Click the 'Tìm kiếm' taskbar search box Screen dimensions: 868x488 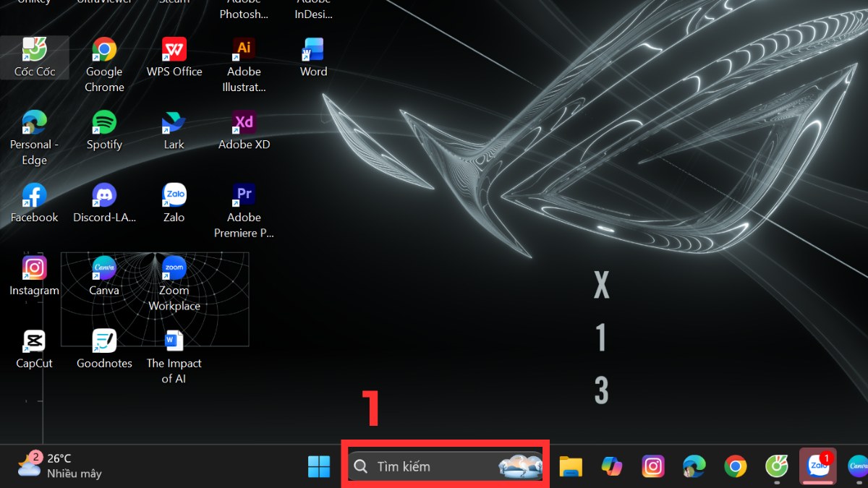[446, 466]
